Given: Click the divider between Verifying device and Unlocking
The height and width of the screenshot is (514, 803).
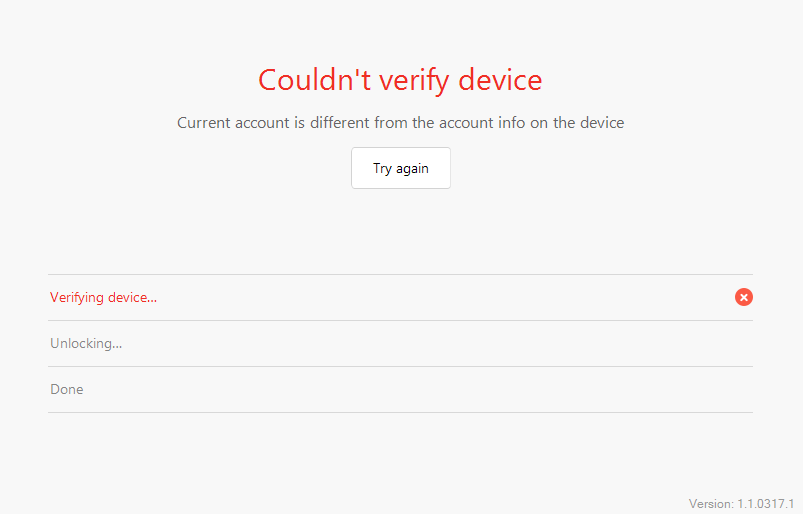Looking at the screenshot, I should coord(400,320).
